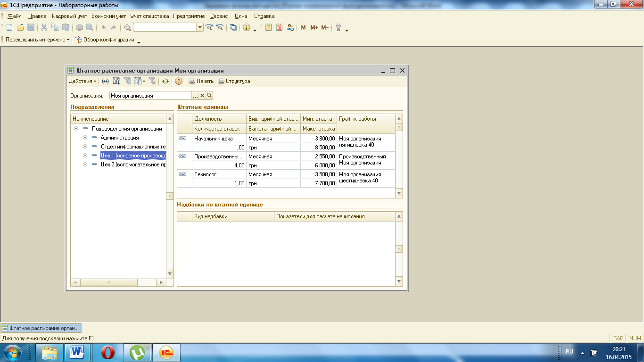Click the Undo arrow icon

tap(103, 28)
